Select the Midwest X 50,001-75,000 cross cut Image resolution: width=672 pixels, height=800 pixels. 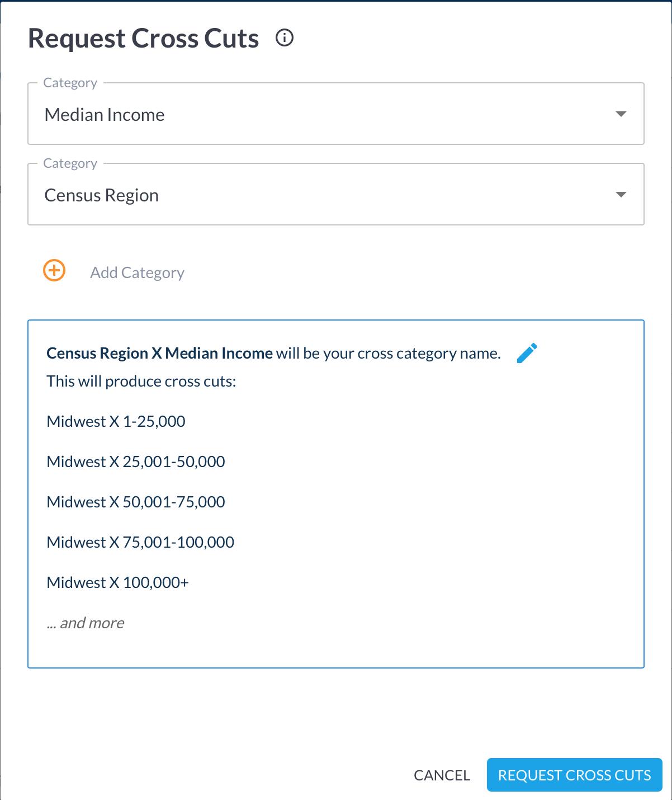(136, 502)
